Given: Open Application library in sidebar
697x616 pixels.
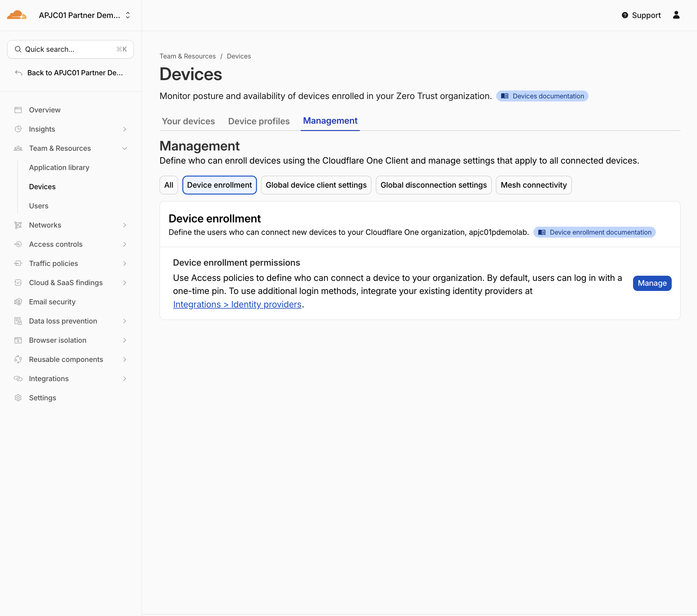Looking at the screenshot, I should [59, 168].
